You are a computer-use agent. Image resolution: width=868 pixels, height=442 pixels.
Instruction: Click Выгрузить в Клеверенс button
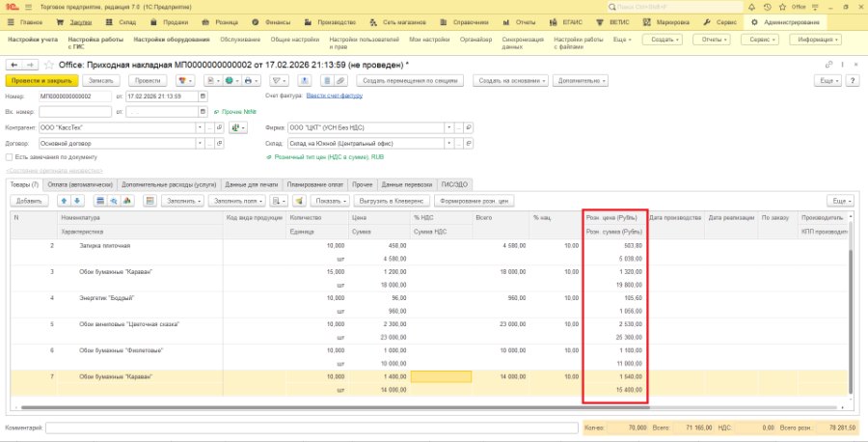click(392, 201)
